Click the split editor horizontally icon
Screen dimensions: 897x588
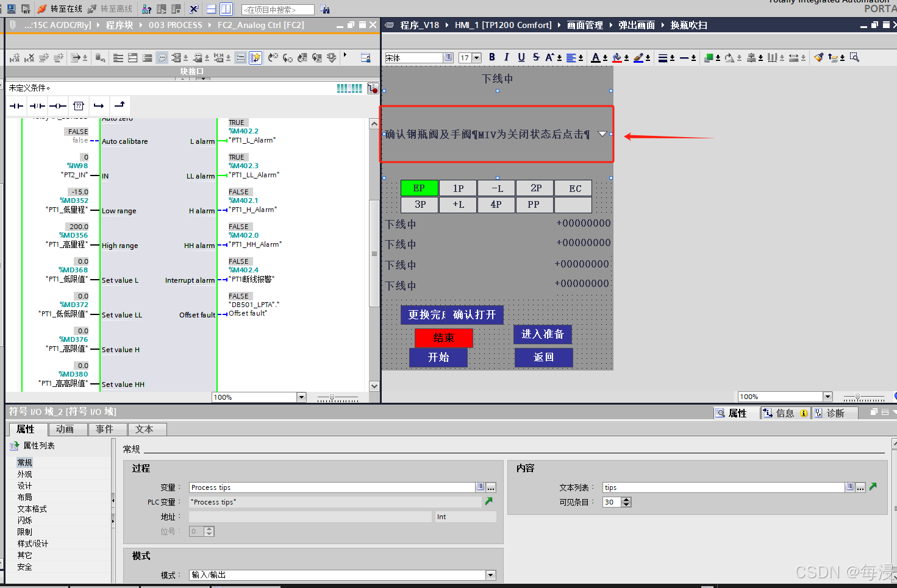tap(212, 9)
